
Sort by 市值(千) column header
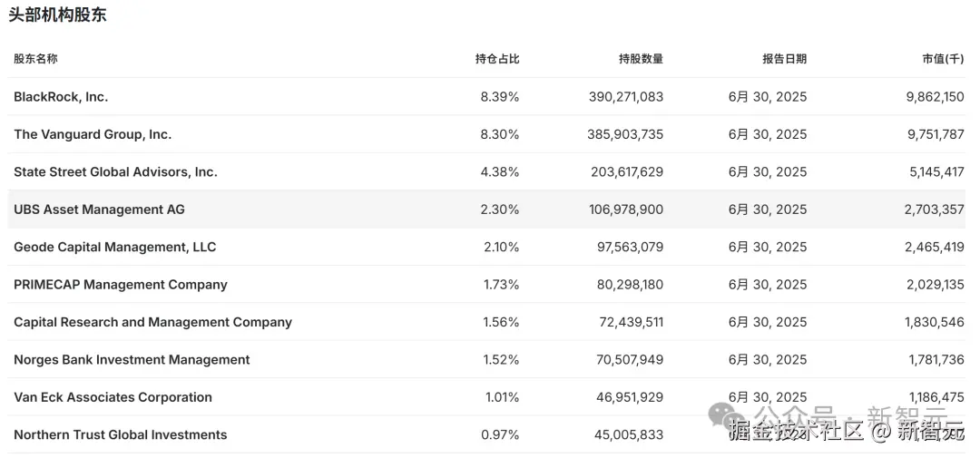[x=942, y=59]
